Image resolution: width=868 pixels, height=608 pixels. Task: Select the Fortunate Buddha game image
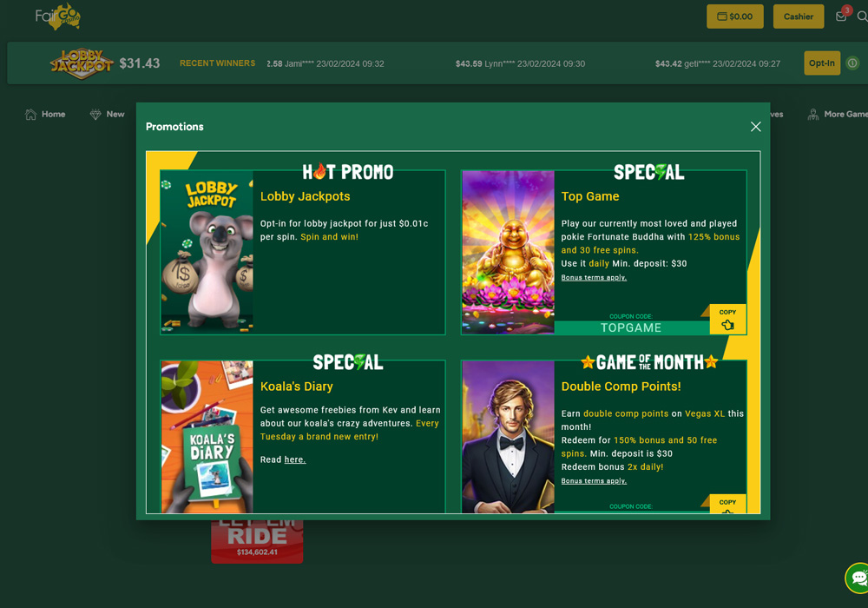(508, 253)
